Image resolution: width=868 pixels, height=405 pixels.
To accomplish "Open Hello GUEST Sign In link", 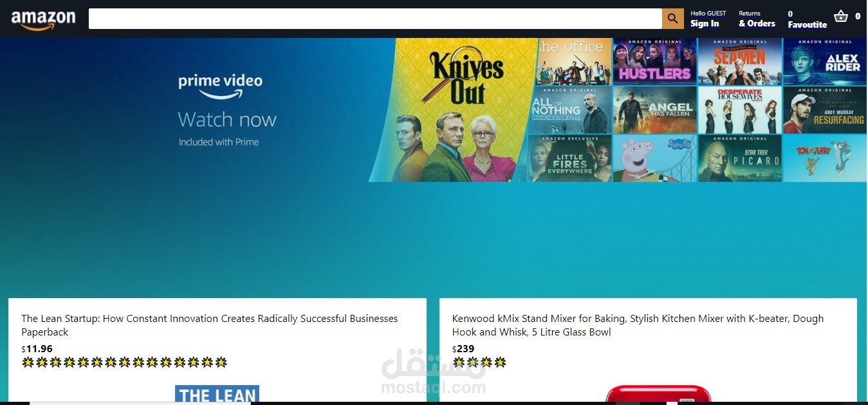I will 708,19.
